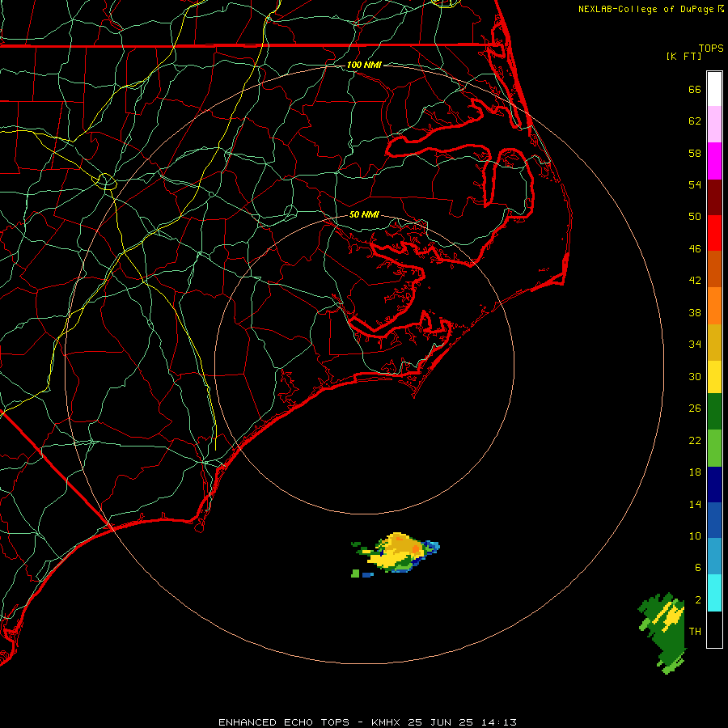Click the yellow 34 kft legend swatch
Screen dimensions: 728x728
pos(714,377)
